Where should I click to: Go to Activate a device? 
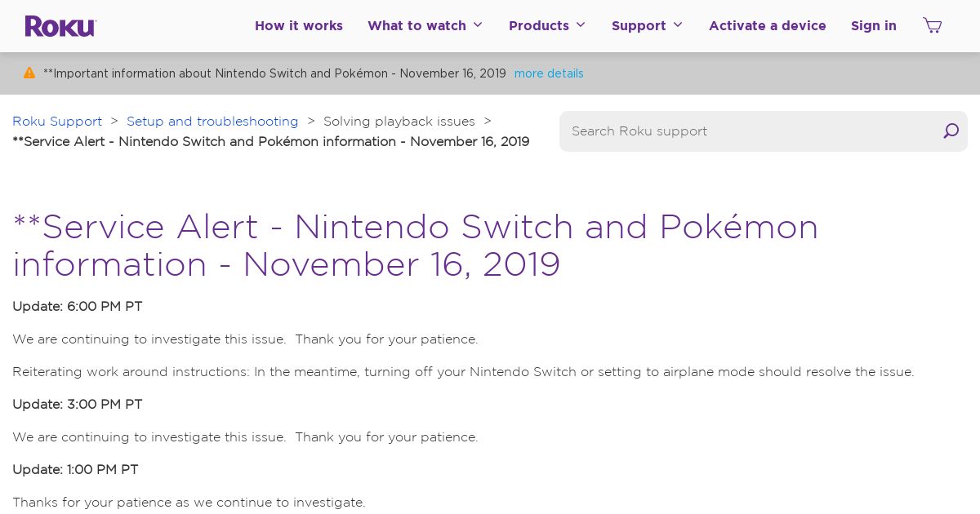768,25
